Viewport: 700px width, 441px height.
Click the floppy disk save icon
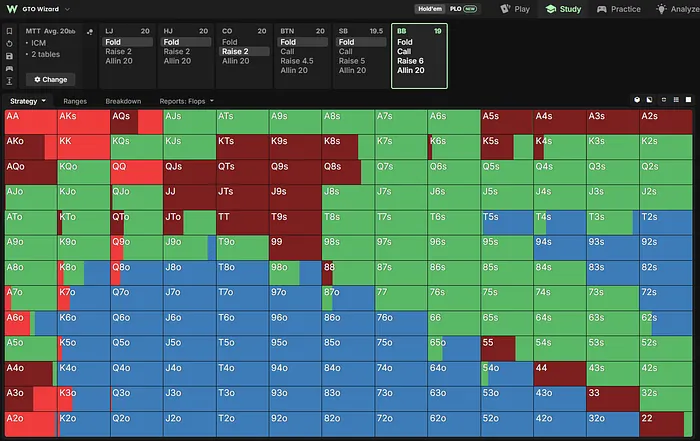click(x=9, y=56)
